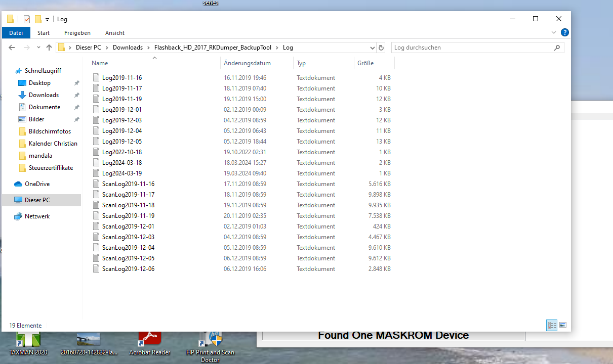Viewport: 613px width, 364px height.
Task: Expand the ribbon chevron
Action: (x=554, y=32)
